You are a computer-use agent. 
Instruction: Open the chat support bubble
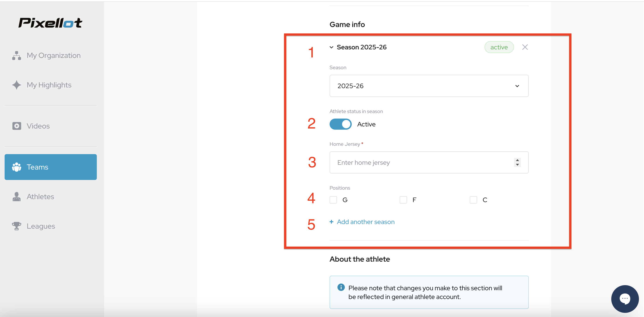point(625,299)
